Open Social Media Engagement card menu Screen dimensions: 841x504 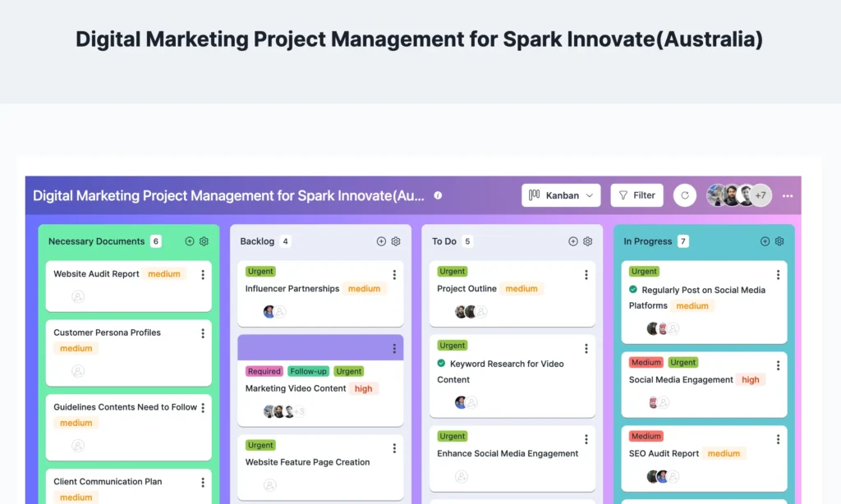point(779,365)
